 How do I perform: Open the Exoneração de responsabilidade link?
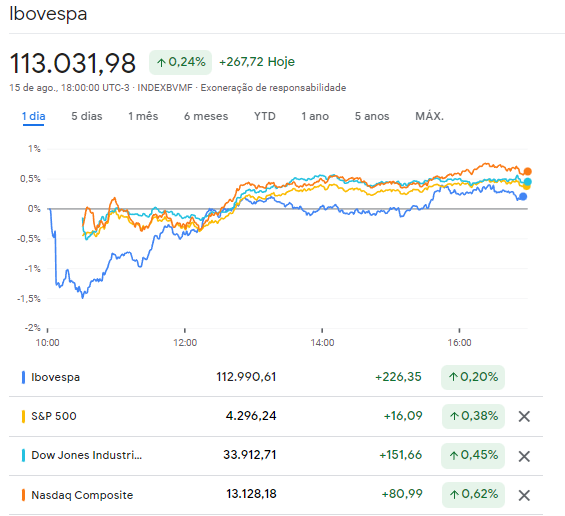[x=273, y=88]
